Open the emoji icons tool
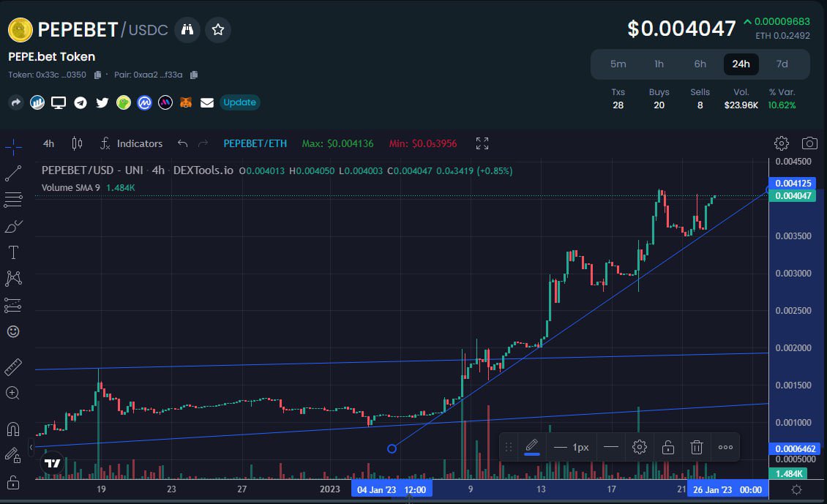Viewport: 827px width, 504px height. tap(13, 331)
